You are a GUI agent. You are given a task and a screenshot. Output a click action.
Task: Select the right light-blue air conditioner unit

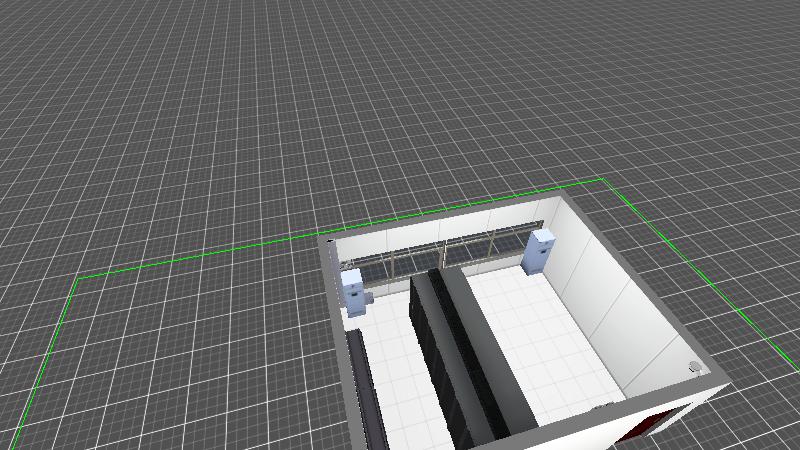coord(540,250)
